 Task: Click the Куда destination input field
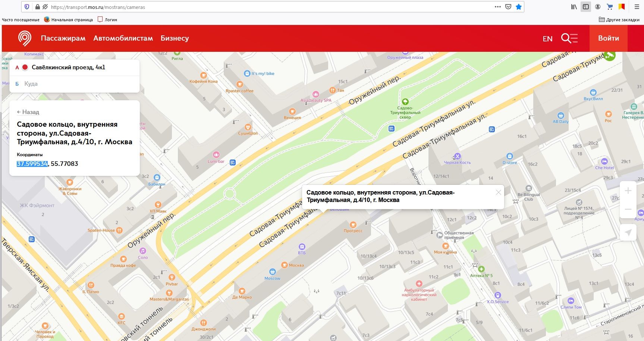click(75, 84)
